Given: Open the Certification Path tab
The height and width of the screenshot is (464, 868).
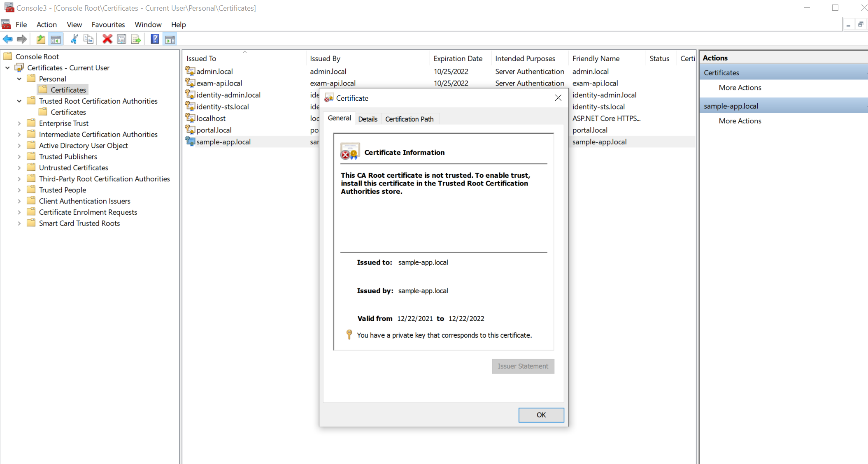Looking at the screenshot, I should (409, 119).
